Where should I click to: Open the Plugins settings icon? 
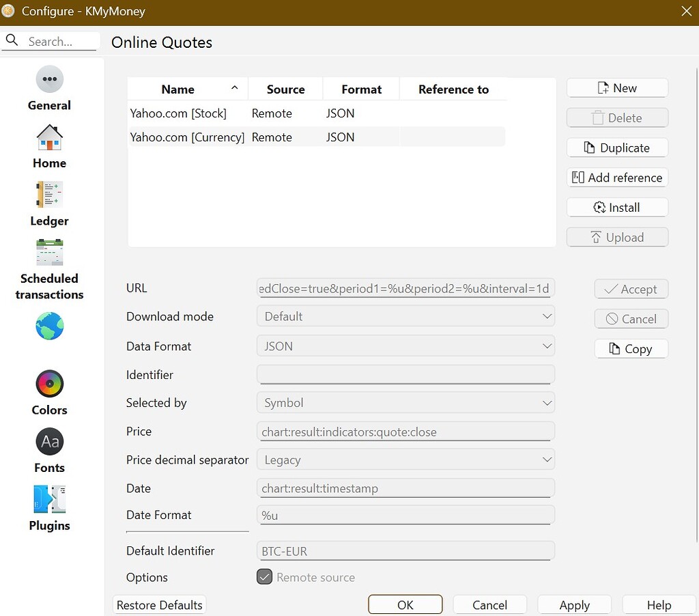point(49,499)
